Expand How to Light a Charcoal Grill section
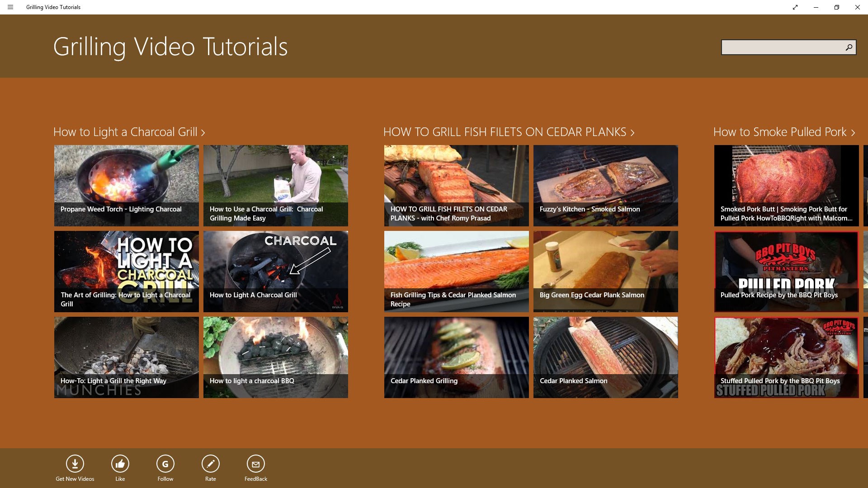Image resolution: width=868 pixels, height=488 pixels. click(129, 132)
